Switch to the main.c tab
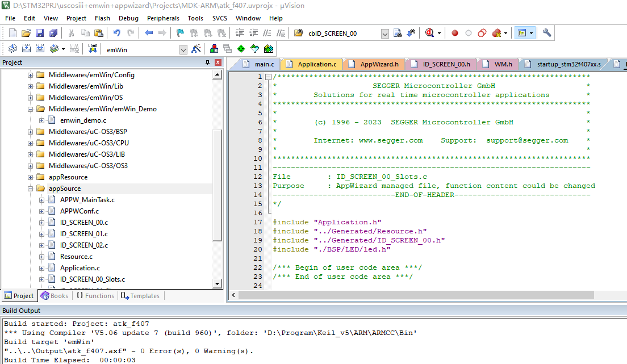The image size is (627, 364). tap(259, 64)
